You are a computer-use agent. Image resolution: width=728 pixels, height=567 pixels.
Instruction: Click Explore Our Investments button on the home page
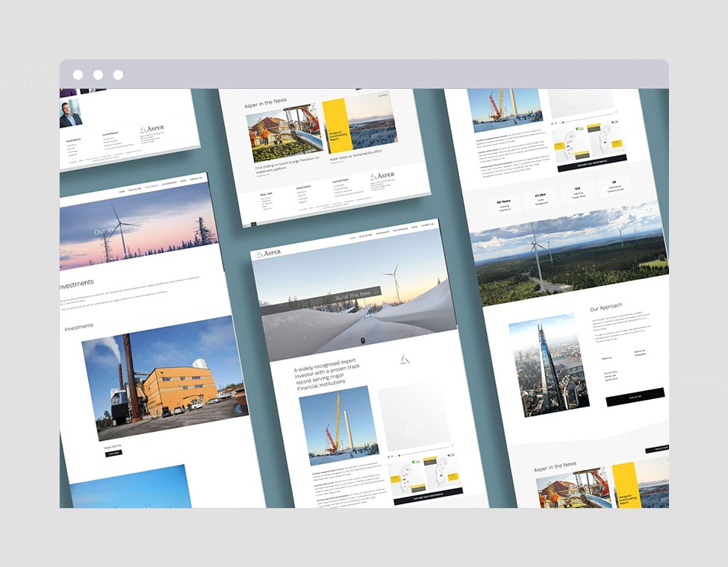[x=428, y=495]
